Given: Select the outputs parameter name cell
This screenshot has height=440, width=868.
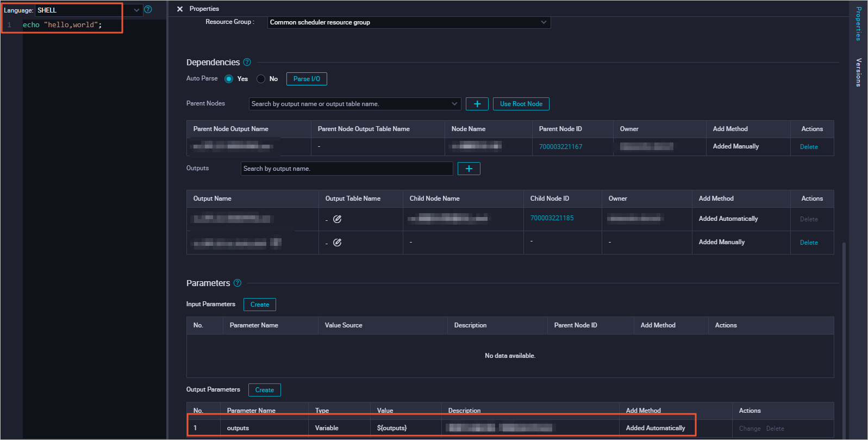Looking at the screenshot, I should [x=238, y=428].
